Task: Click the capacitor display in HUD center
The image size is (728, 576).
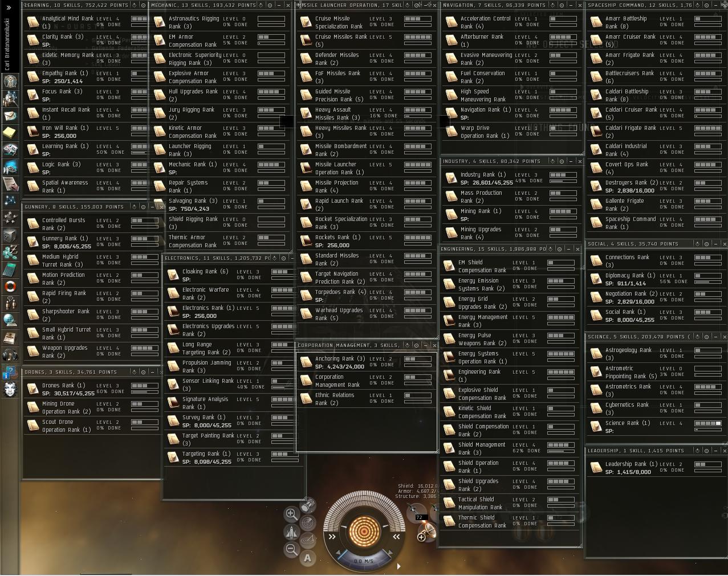Action: point(364,532)
